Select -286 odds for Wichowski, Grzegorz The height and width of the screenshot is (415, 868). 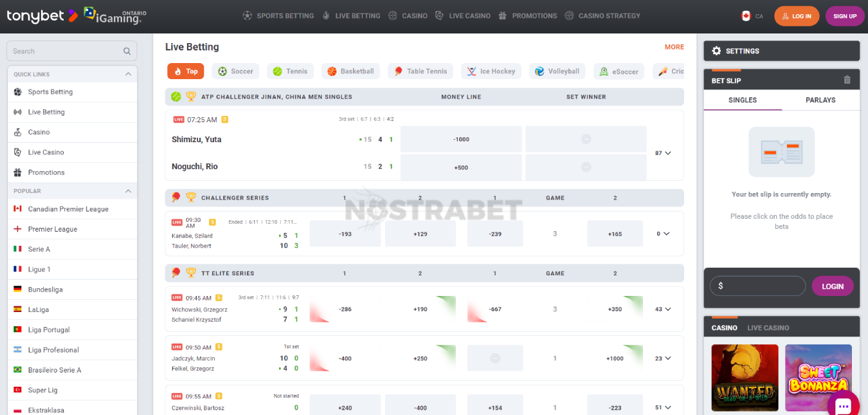(345, 309)
